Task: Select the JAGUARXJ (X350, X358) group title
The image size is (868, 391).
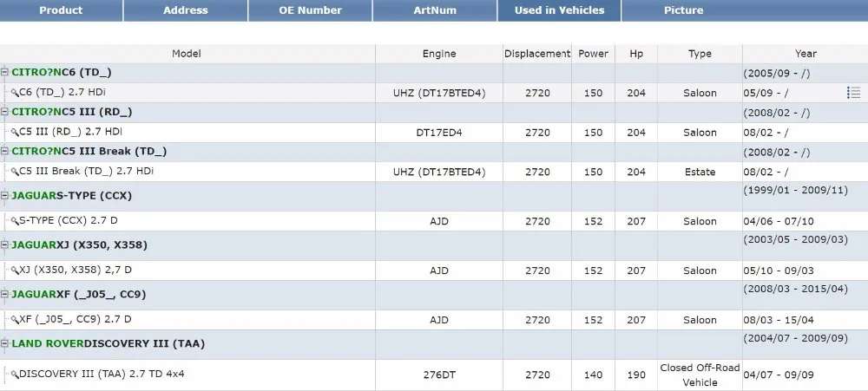Action: click(79, 245)
